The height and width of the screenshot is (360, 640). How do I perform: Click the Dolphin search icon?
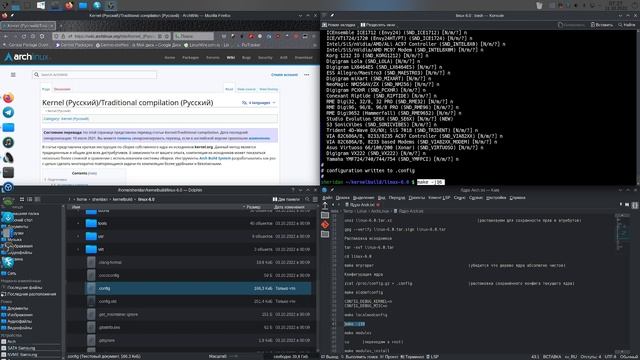click(x=307, y=199)
